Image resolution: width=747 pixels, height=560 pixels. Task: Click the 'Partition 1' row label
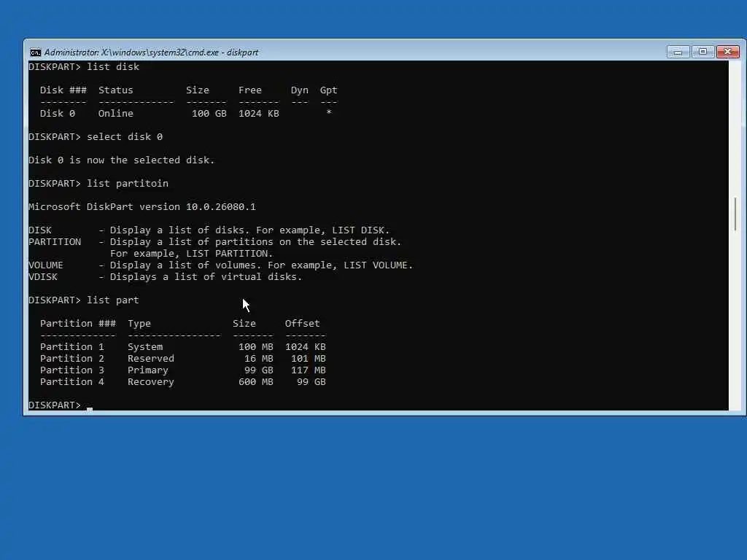pos(72,346)
